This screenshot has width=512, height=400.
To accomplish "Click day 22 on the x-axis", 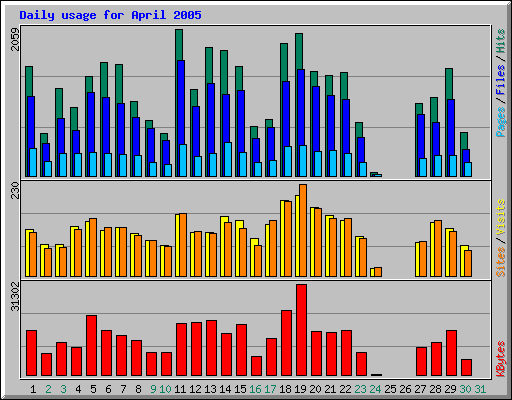I will (x=345, y=389).
